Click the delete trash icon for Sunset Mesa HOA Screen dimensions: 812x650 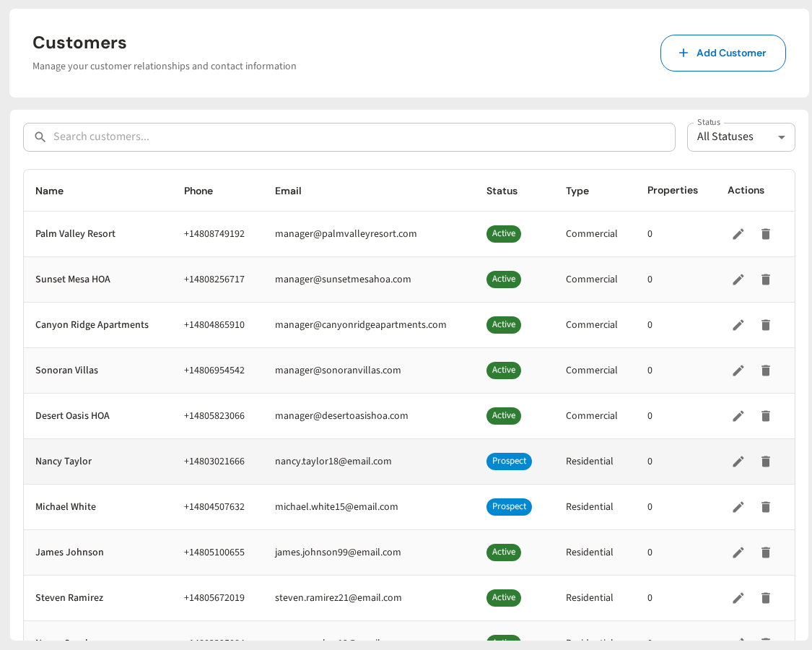[765, 279]
